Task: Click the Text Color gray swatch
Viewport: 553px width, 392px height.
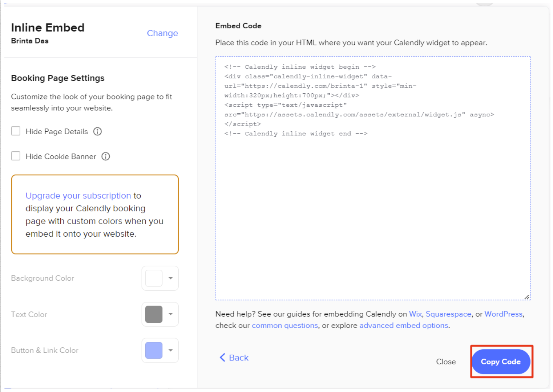Action: 154,314
